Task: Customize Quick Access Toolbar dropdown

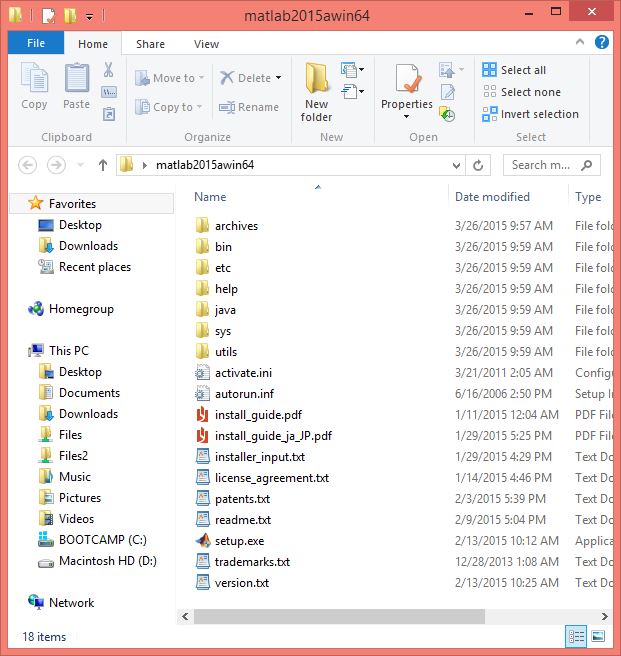Action: [x=90, y=17]
